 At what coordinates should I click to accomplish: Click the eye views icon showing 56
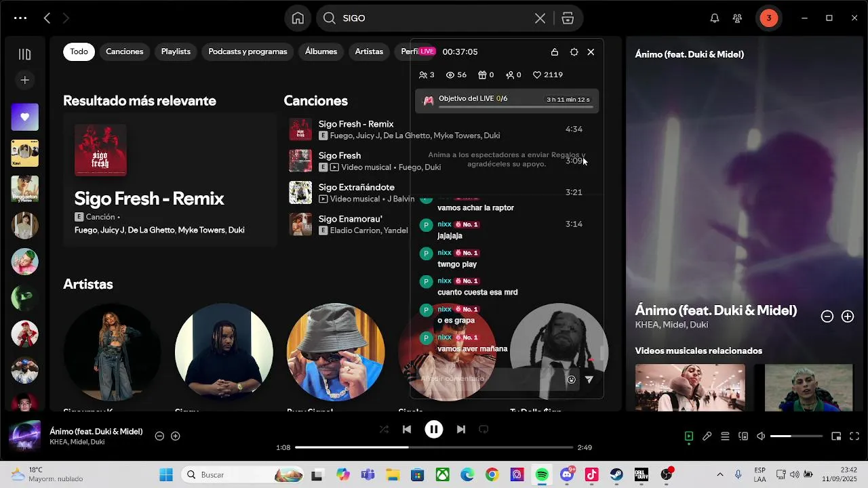pos(456,75)
